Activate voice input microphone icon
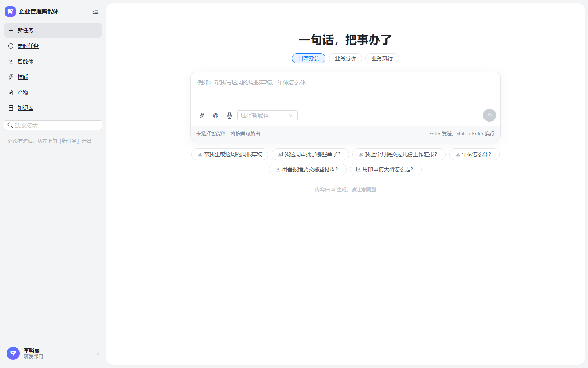 pyautogui.click(x=229, y=115)
